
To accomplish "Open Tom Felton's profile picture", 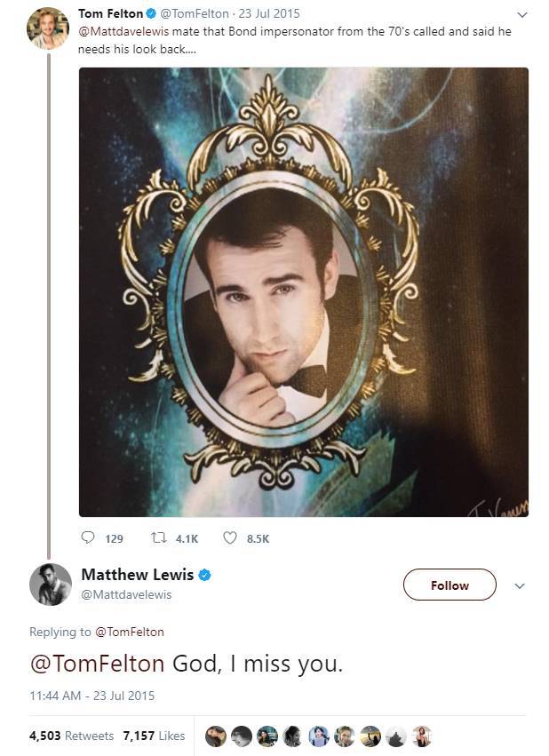I will coord(47,28).
